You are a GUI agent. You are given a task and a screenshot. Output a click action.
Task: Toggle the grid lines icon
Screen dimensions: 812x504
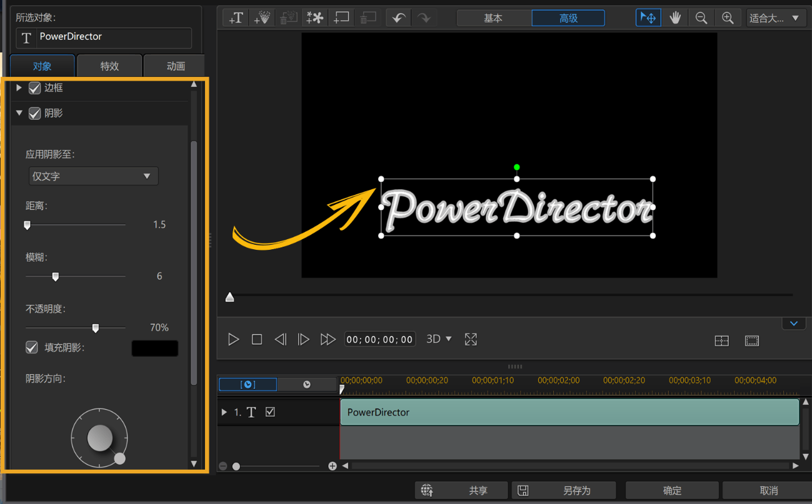[722, 340]
